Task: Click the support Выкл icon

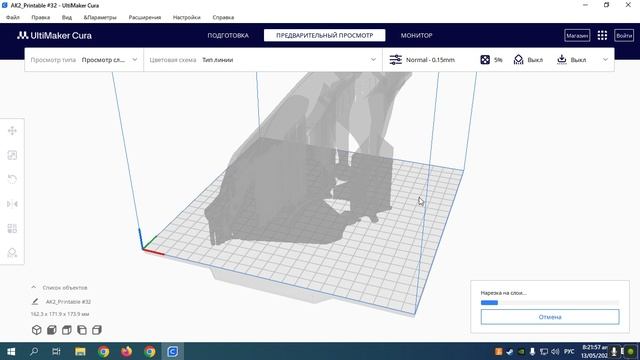Action: [x=518, y=60]
